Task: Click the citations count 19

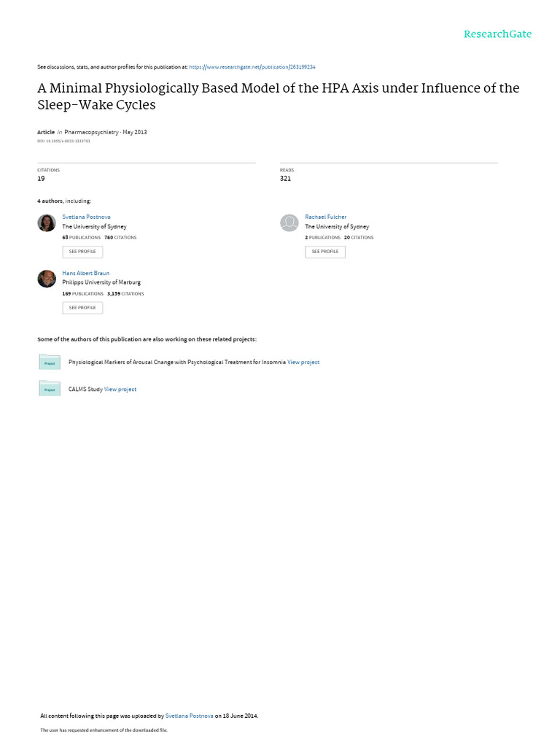Action: pos(41,178)
